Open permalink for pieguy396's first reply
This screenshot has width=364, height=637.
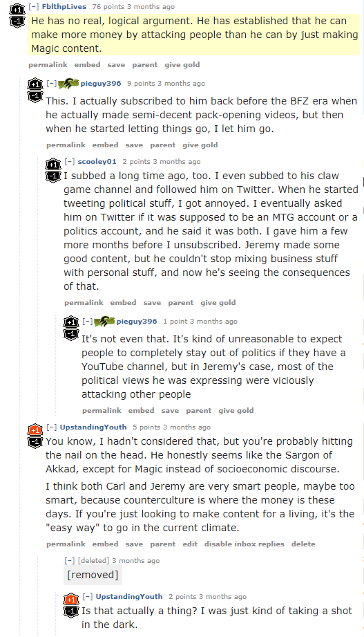pyautogui.click(x=66, y=145)
